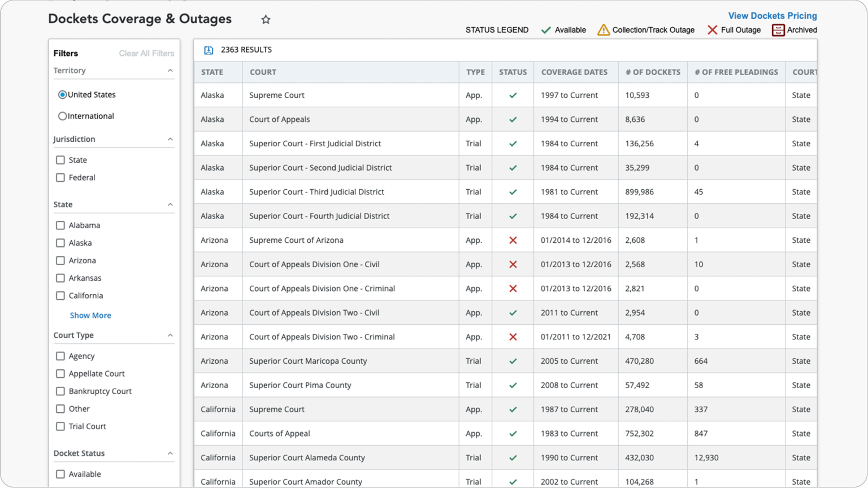
Task: Click the Full Outage red X legend icon
Action: coord(713,29)
